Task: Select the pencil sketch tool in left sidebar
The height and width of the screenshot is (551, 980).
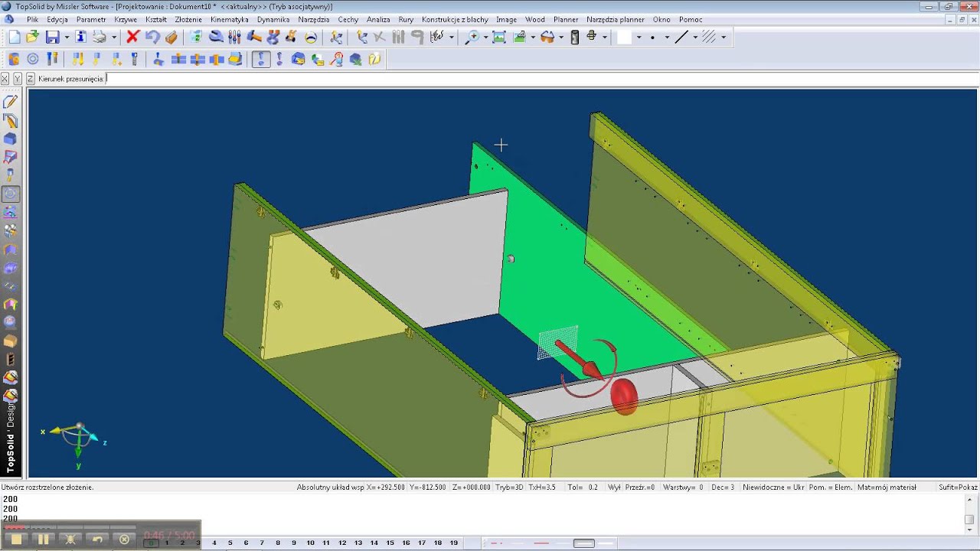Action: click(x=11, y=102)
